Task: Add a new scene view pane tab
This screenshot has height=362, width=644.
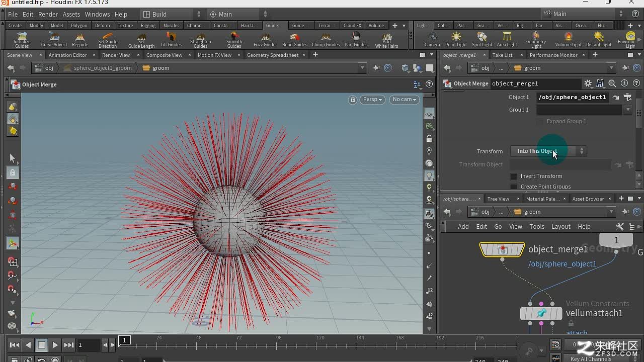Action: coord(315,55)
